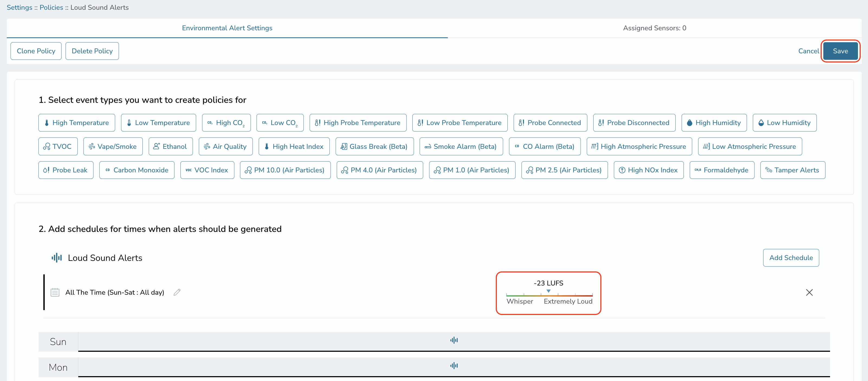868x381 pixels.
Task: Click the Clone Policy button
Action: 36,51
